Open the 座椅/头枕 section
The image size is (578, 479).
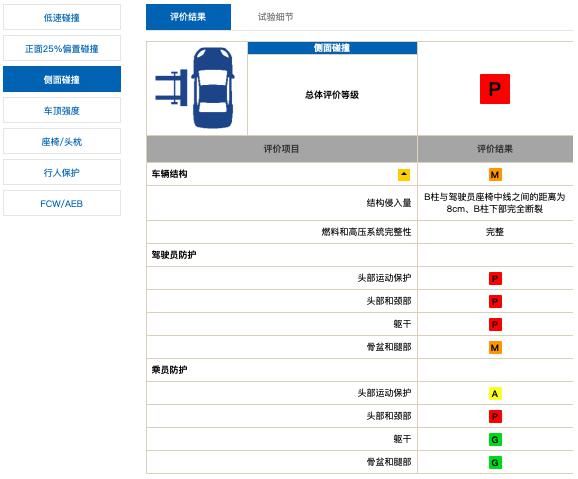62,141
